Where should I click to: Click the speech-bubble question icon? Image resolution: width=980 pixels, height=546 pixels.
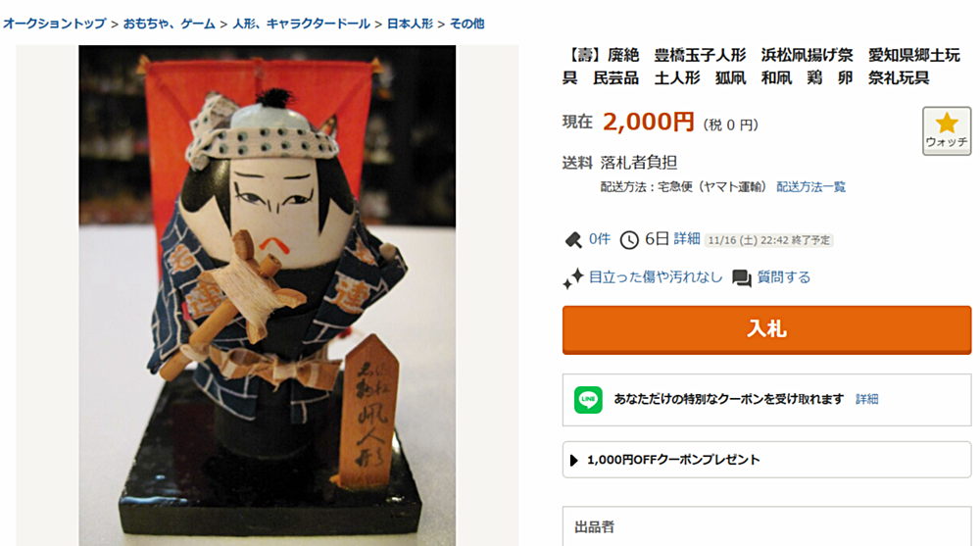(x=741, y=278)
